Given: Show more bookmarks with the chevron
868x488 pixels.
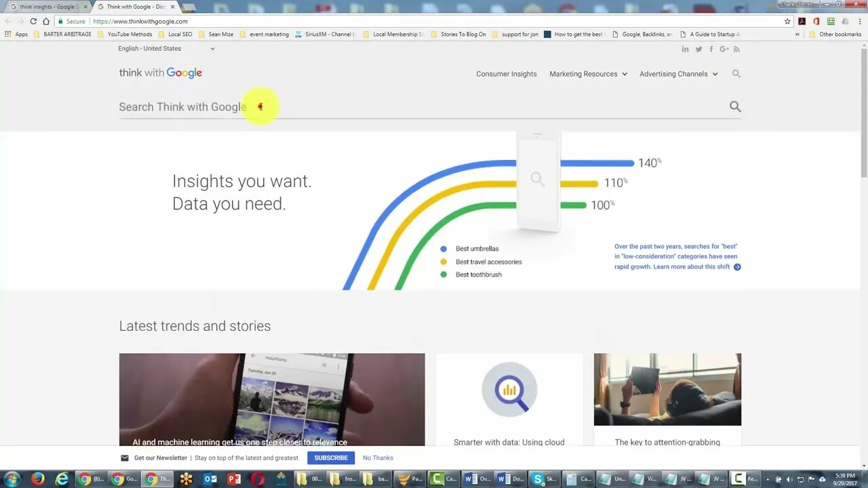Looking at the screenshot, I should 797,34.
